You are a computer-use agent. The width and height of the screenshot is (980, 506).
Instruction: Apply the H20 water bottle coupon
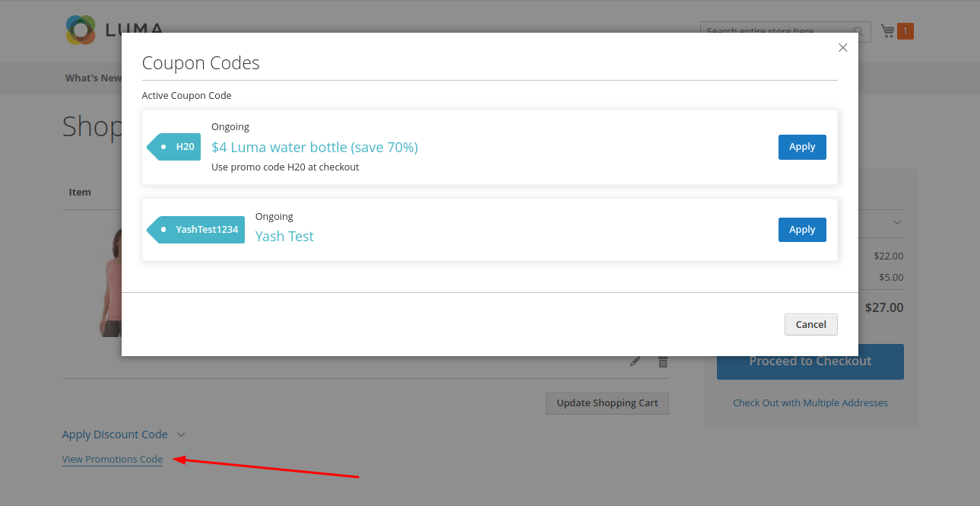801,147
